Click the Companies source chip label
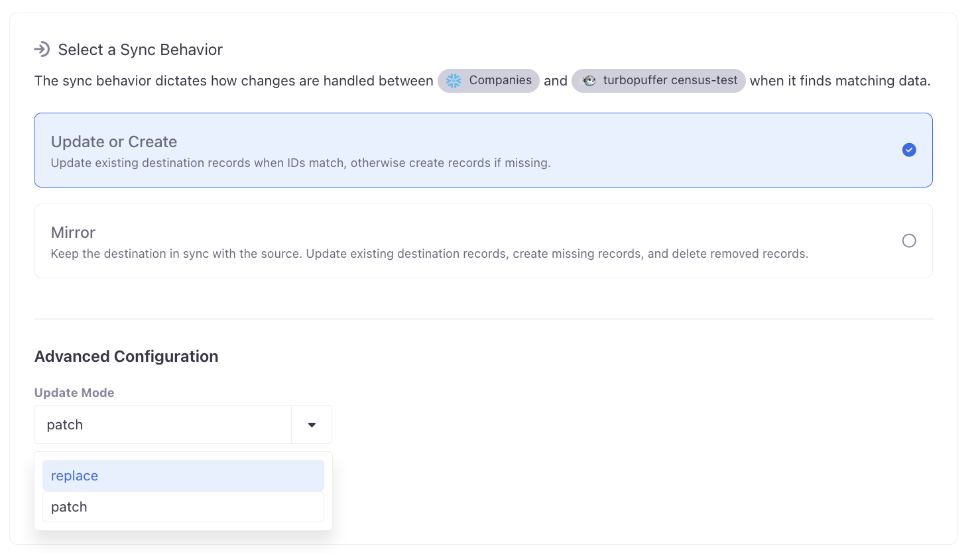The image size is (980, 554). (500, 80)
